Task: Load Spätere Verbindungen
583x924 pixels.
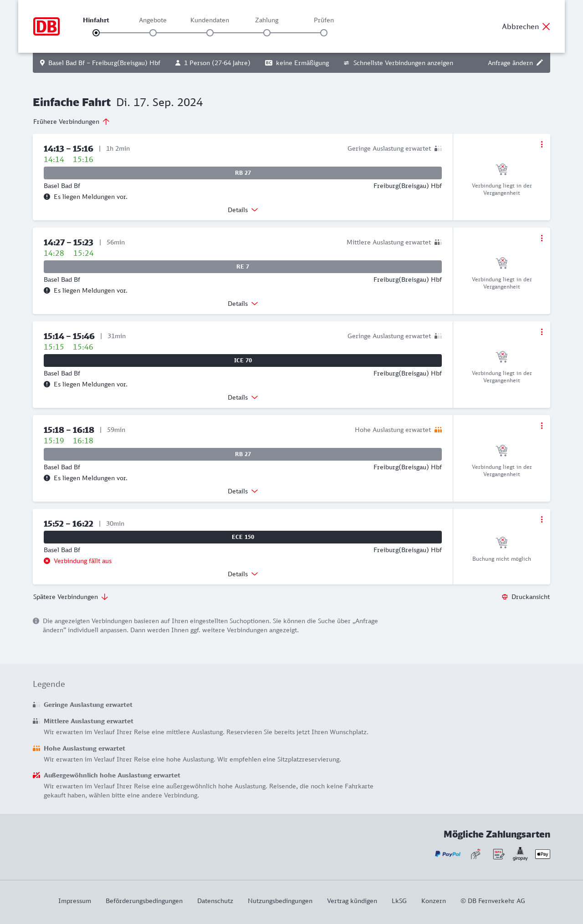Action: coord(70,597)
